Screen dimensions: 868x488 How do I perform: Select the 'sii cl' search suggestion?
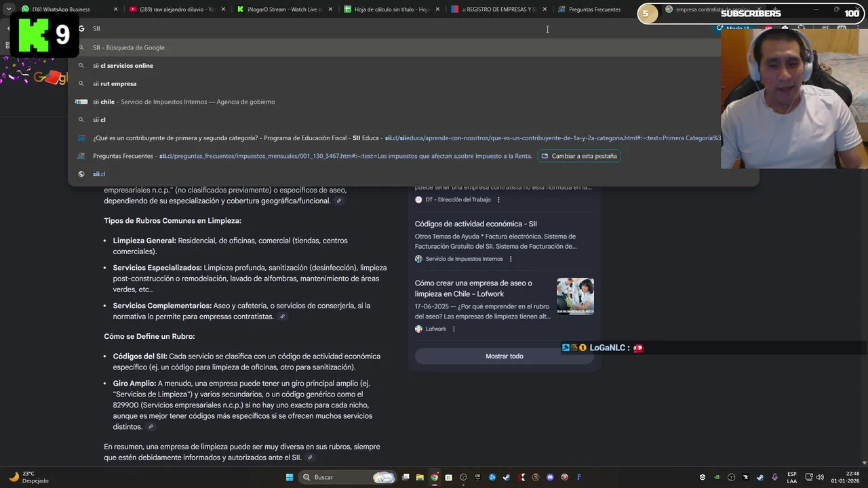coord(393,120)
